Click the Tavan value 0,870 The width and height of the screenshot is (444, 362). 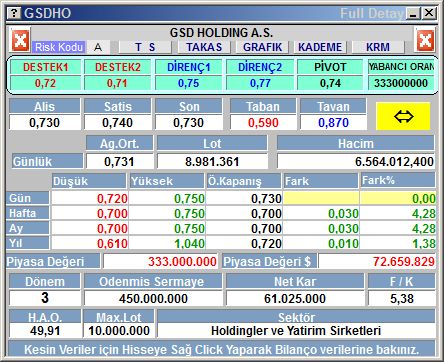333,123
